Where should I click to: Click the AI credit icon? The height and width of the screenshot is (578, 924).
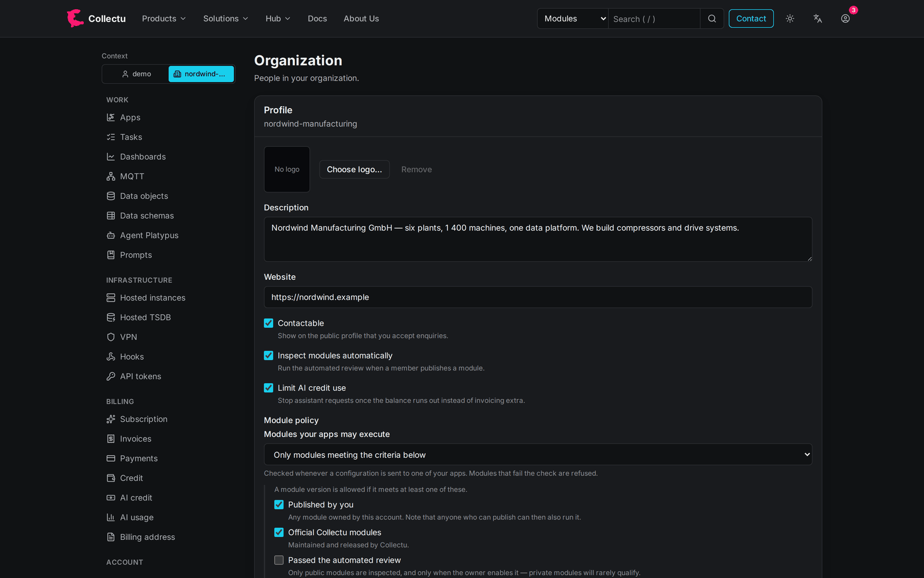coord(111,498)
